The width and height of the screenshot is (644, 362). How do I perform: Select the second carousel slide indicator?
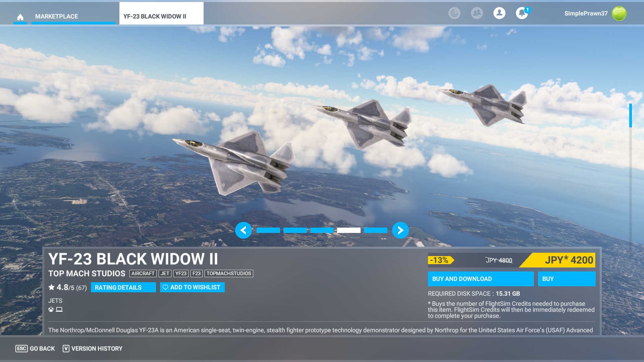point(295,230)
